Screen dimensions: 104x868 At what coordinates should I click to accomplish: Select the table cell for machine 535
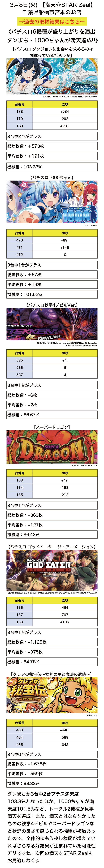click(20, 360)
